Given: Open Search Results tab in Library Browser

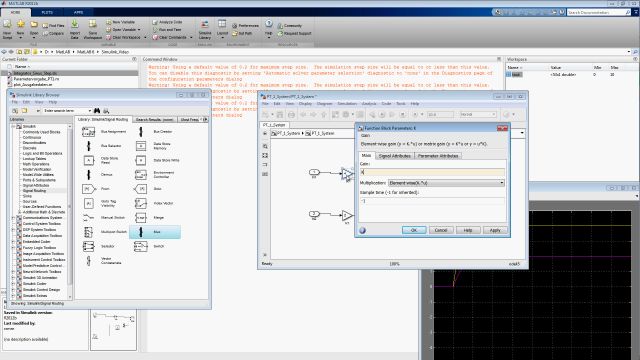Looking at the screenshot, I should (154, 120).
